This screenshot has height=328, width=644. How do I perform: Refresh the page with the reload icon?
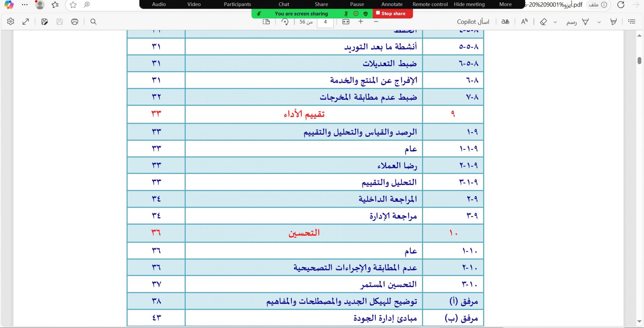point(621,5)
